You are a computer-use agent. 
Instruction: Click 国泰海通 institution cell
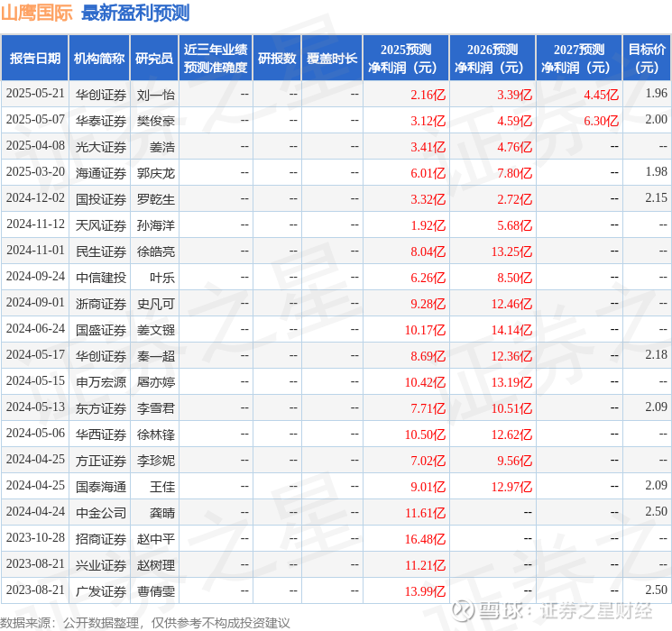point(101,487)
